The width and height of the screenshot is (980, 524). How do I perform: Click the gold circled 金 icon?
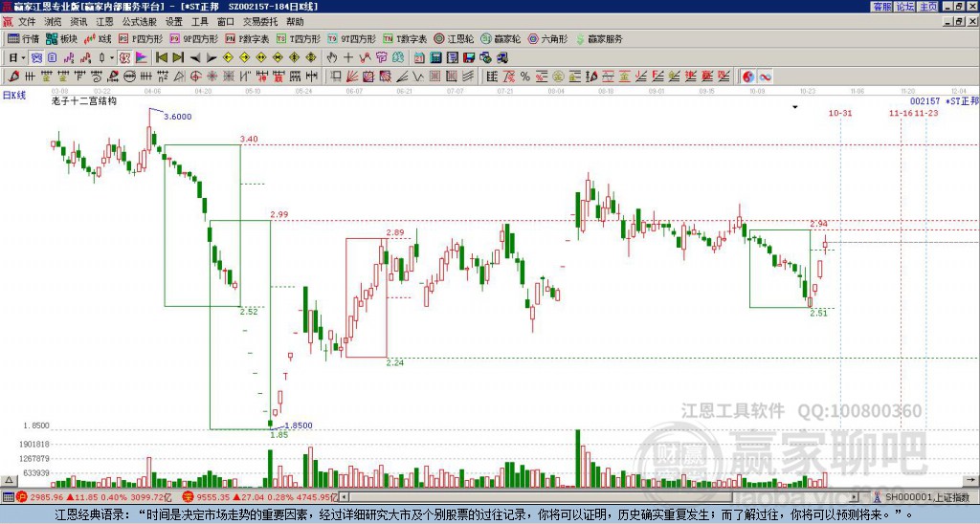point(558,76)
